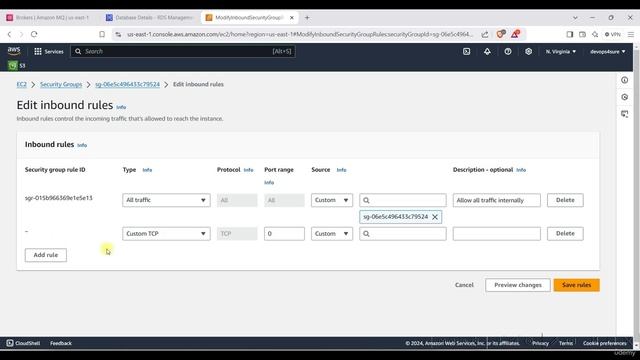
Task: Open the bottom right sidebar feedback icon
Action: click(x=624, y=114)
